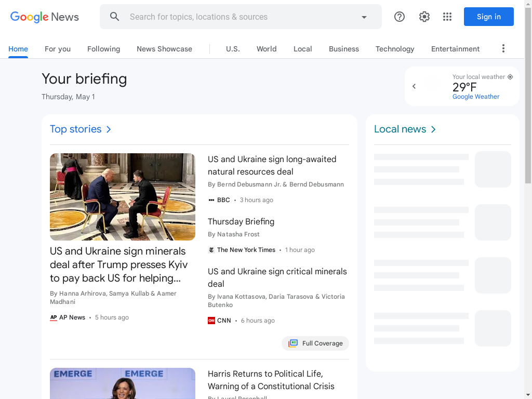Show more sections via three-dot menu

coord(503,48)
